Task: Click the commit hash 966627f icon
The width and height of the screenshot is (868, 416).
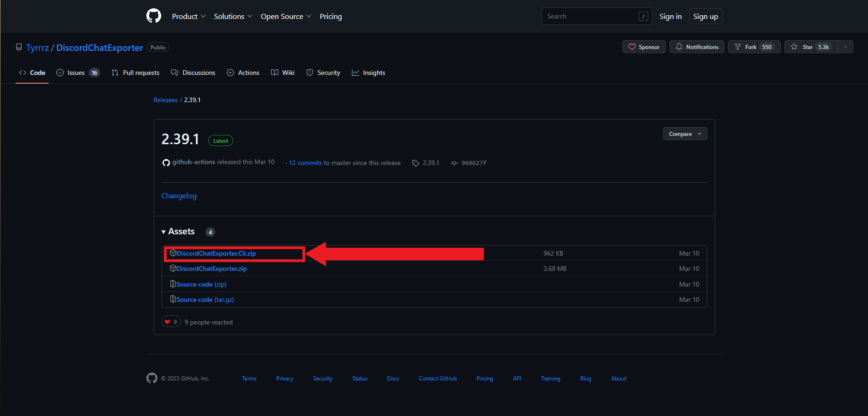Action: [x=454, y=163]
